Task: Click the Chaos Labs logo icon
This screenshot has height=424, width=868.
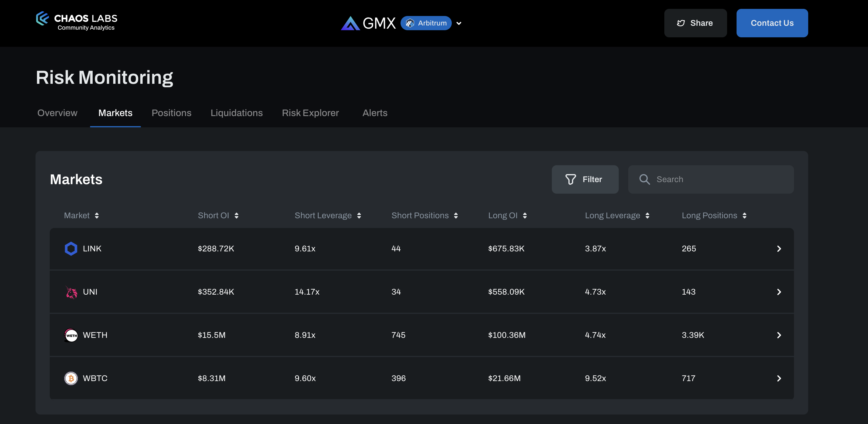Action: point(42,19)
